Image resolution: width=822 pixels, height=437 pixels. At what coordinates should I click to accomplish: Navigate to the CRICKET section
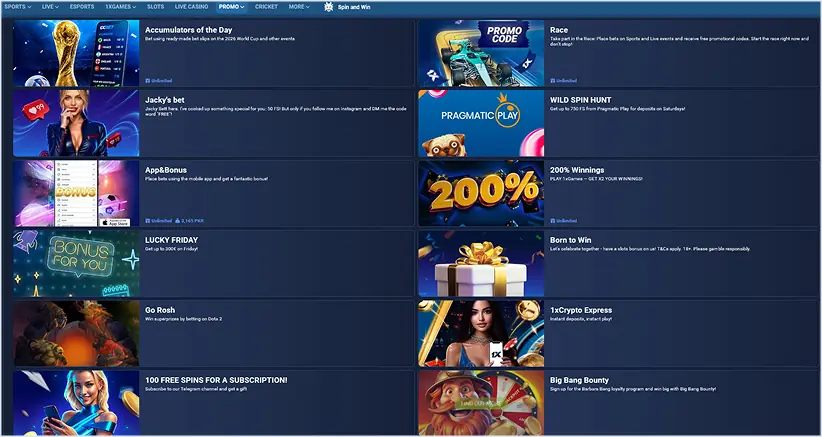[266, 7]
